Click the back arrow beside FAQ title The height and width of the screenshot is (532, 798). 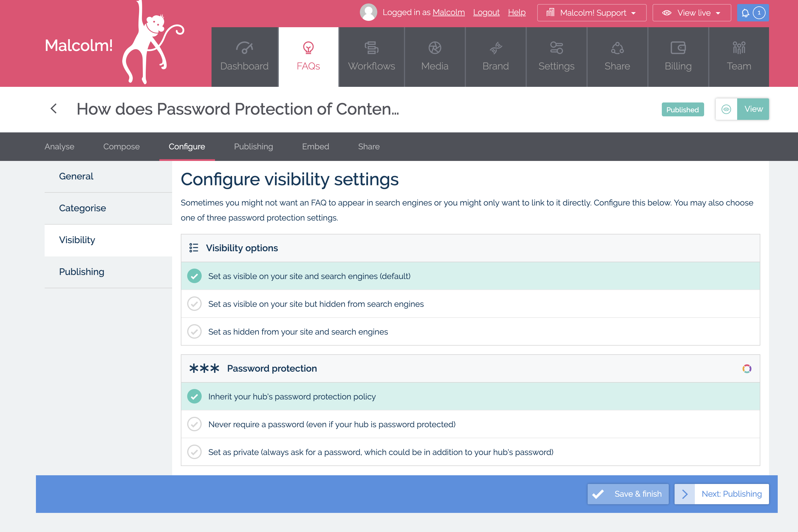(54, 109)
